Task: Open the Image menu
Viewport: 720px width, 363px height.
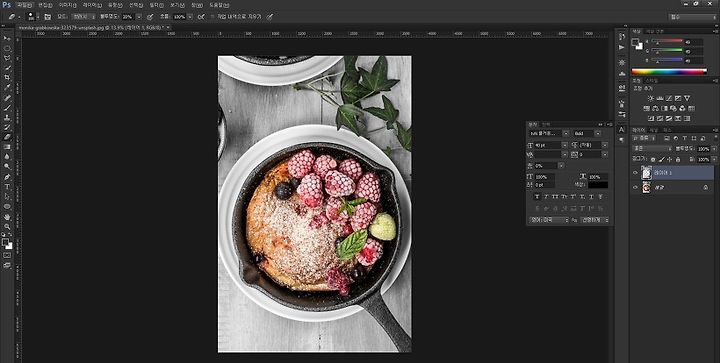Action: (x=67, y=5)
